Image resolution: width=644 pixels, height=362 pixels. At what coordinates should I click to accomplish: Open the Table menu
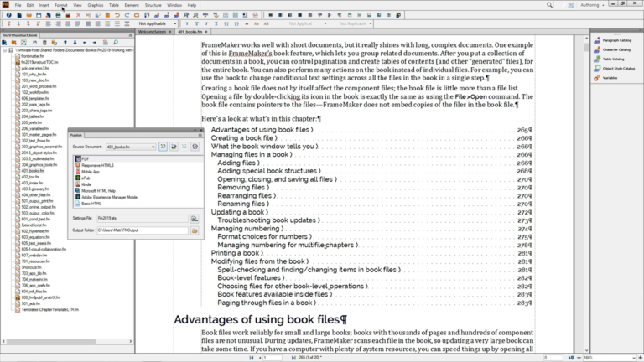tap(114, 5)
